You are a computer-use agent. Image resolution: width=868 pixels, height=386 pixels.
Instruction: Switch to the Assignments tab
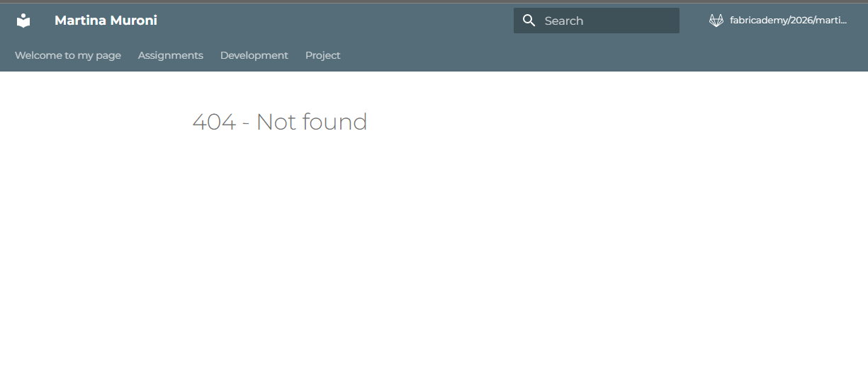coord(170,55)
